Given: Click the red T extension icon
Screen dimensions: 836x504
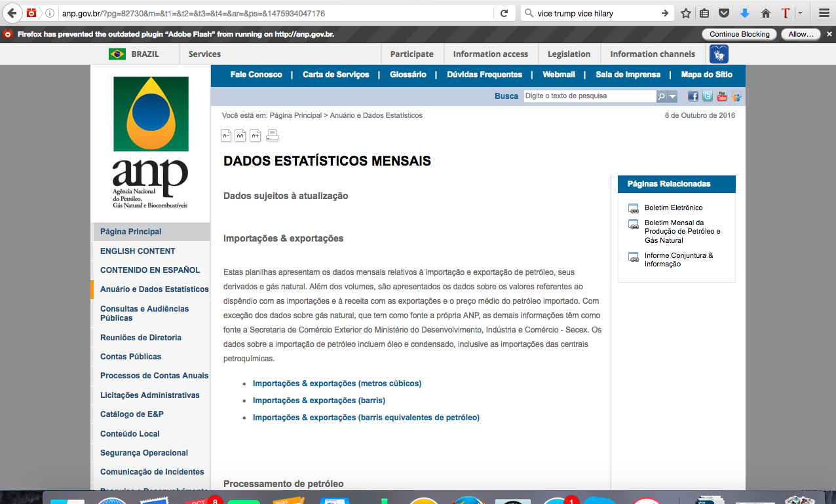Looking at the screenshot, I should 786,13.
